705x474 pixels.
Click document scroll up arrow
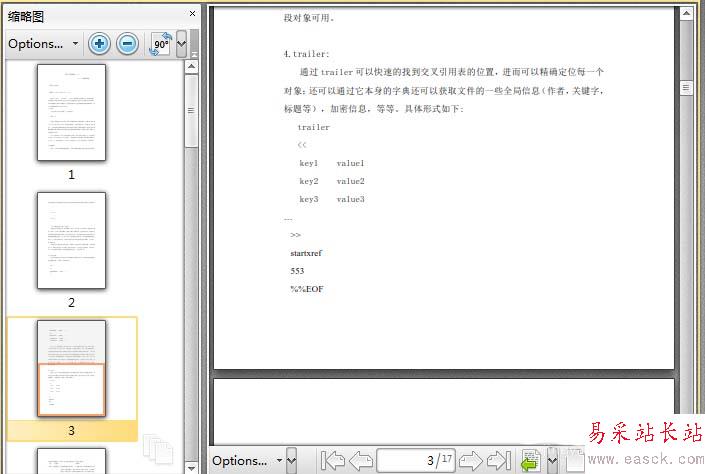coord(686,13)
